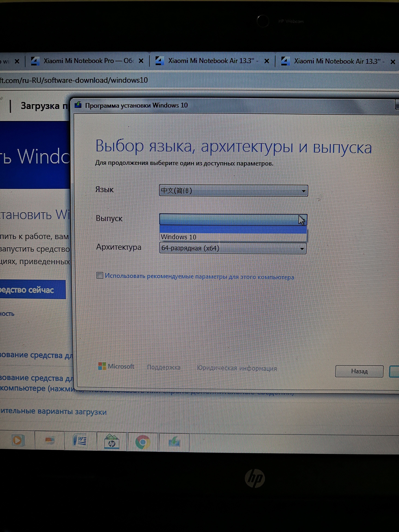Screen dimensions: 399x532
Task: Click the Microsoft logo in the dialog
Action: (116, 366)
